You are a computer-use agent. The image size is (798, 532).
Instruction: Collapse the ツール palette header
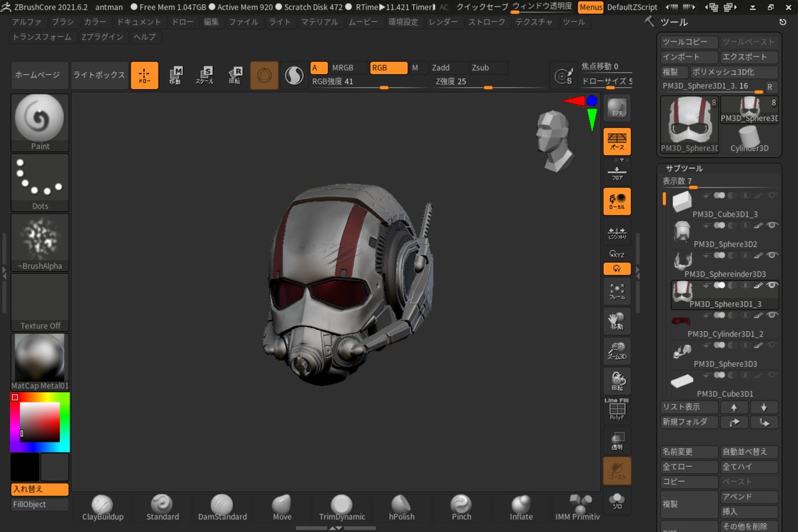674,22
